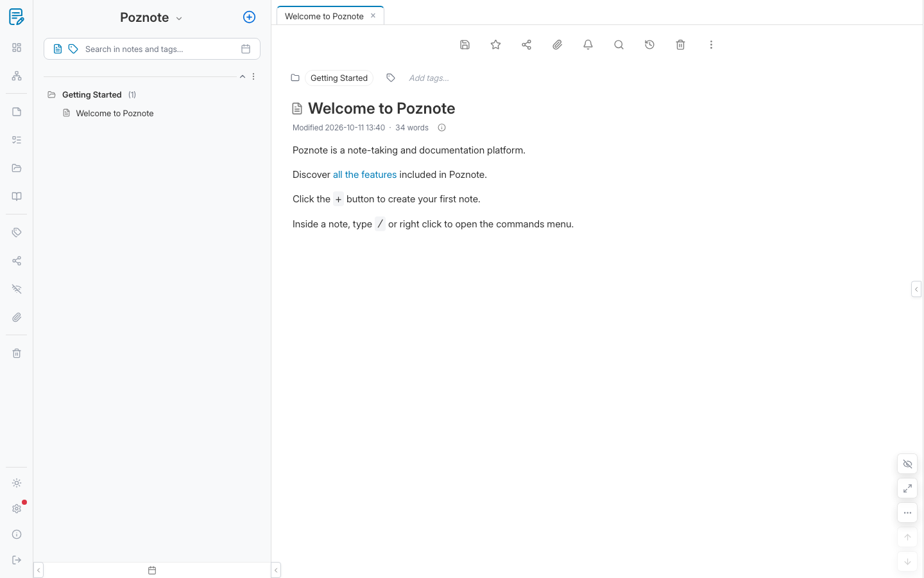Close the Welcome to Poznote tab
Image resolution: width=924 pixels, height=578 pixels.
[373, 15]
